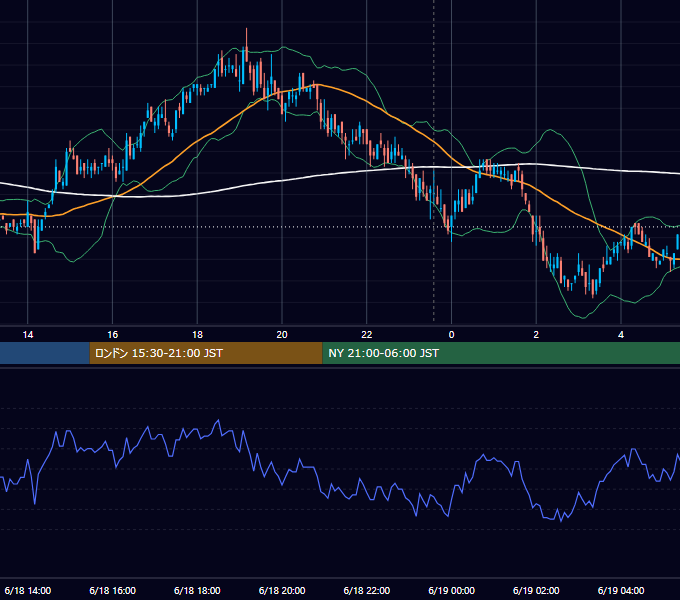
Task: Click the hour label 20 on price chart axis
Action: [282, 335]
